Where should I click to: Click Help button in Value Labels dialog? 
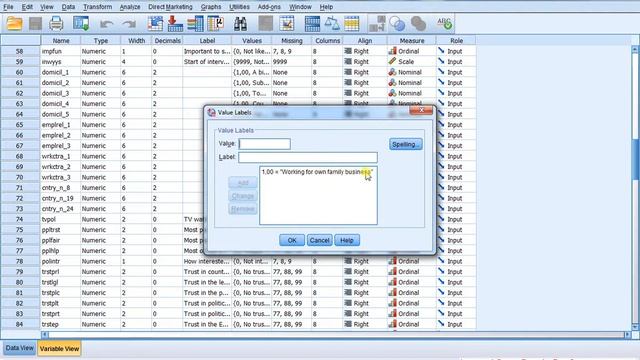tap(347, 240)
